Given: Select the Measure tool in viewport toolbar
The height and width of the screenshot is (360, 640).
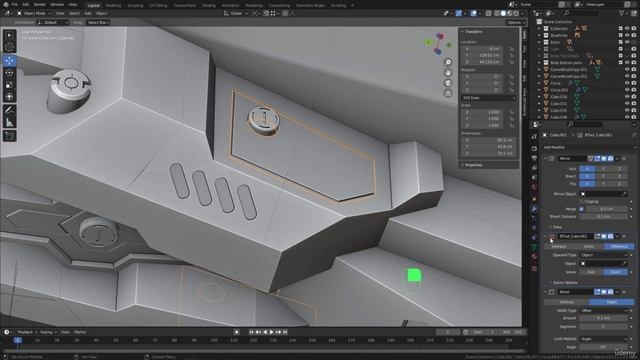Looking at the screenshot, I should [x=9, y=122].
